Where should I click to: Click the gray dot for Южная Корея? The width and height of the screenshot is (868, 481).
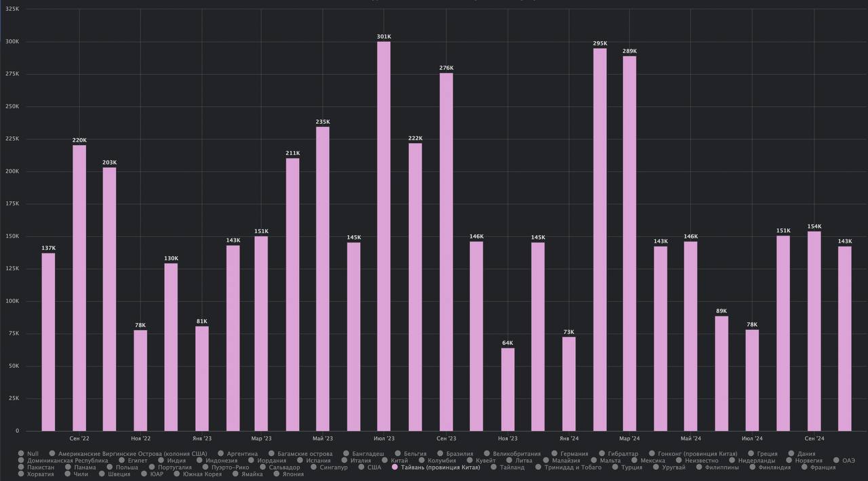[x=177, y=474]
